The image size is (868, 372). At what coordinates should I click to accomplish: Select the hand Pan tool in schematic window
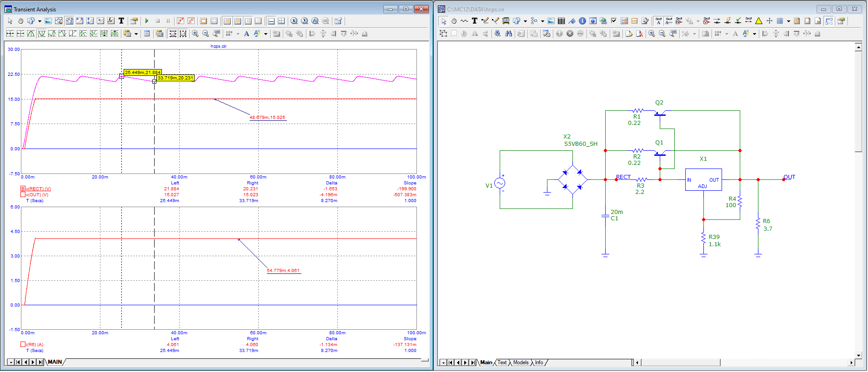pos(454,21)
